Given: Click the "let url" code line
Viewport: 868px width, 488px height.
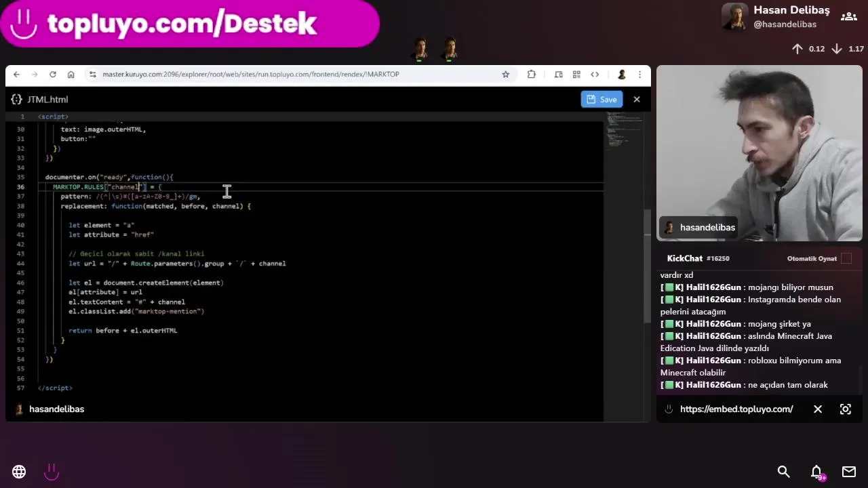Looking at the screenshot, I should click(x=177, y=264).
